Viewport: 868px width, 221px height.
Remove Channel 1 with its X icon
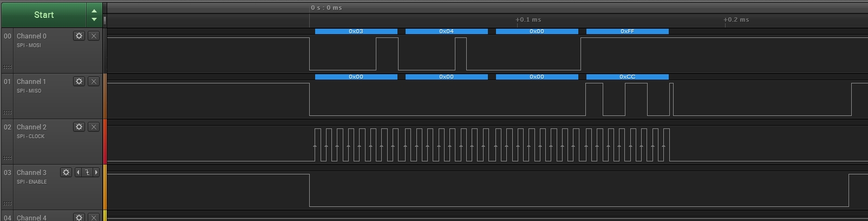[94, 81]
